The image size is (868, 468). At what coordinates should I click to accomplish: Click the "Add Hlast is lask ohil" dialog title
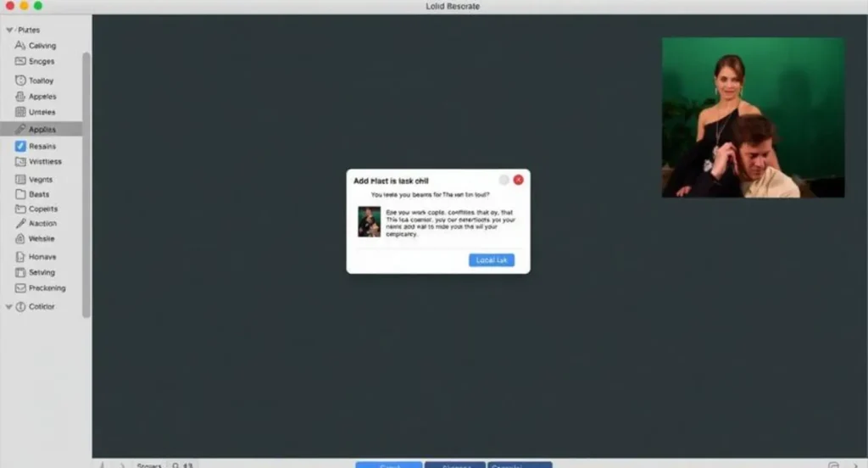[391, 181]
